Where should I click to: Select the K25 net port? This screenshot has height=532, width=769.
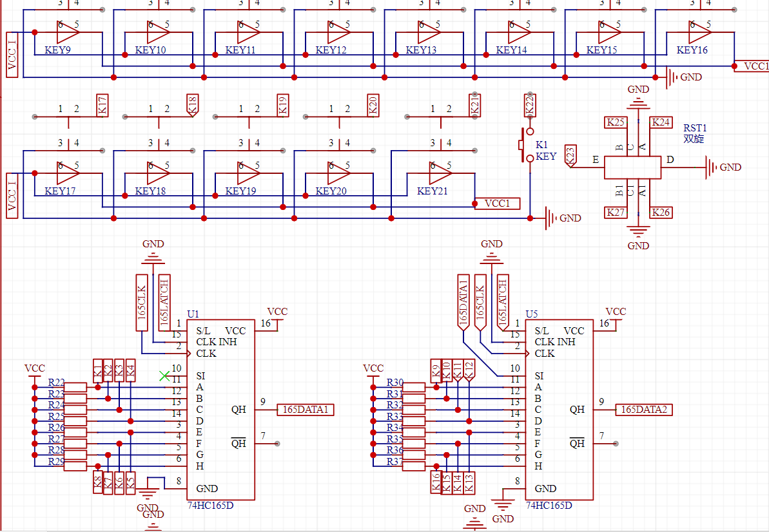[x=616, y=122]
